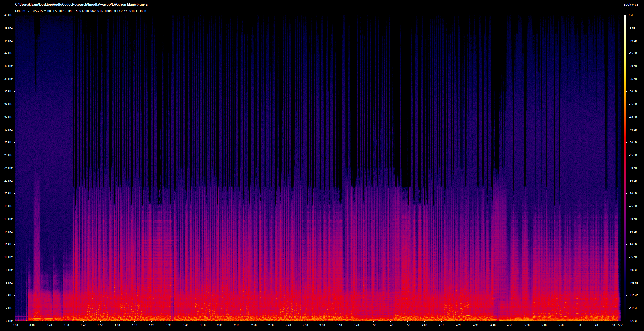Click the 48 kHz frequency label
Screen dimensions: 644x331
pos(8,15)
